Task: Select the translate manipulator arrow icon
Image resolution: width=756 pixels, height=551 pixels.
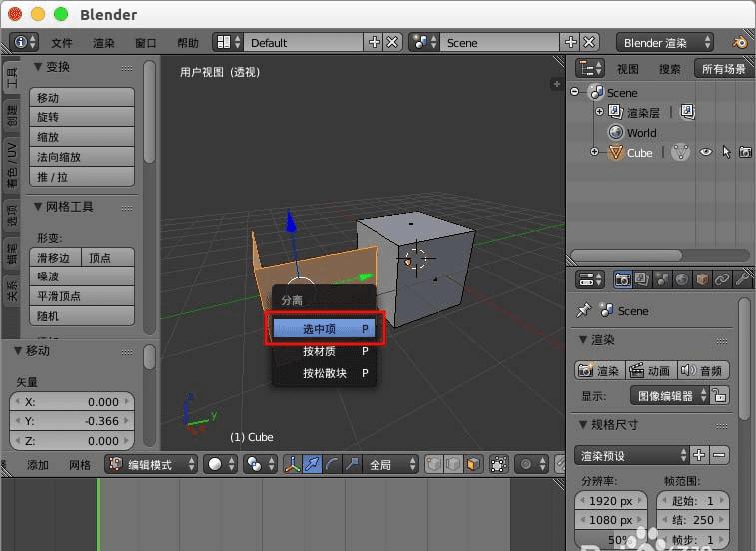Action: point(312,464)
